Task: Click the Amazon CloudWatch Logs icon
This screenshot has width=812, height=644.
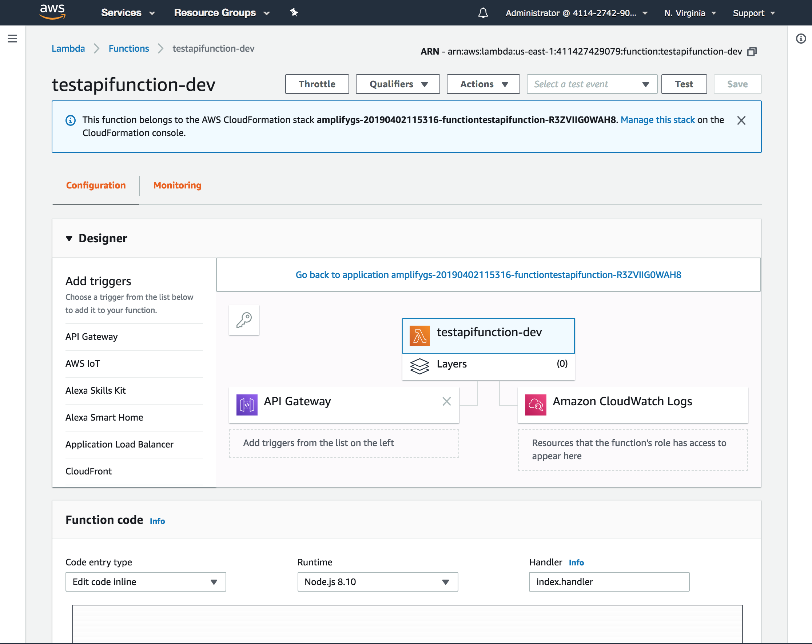Action: 535,405
